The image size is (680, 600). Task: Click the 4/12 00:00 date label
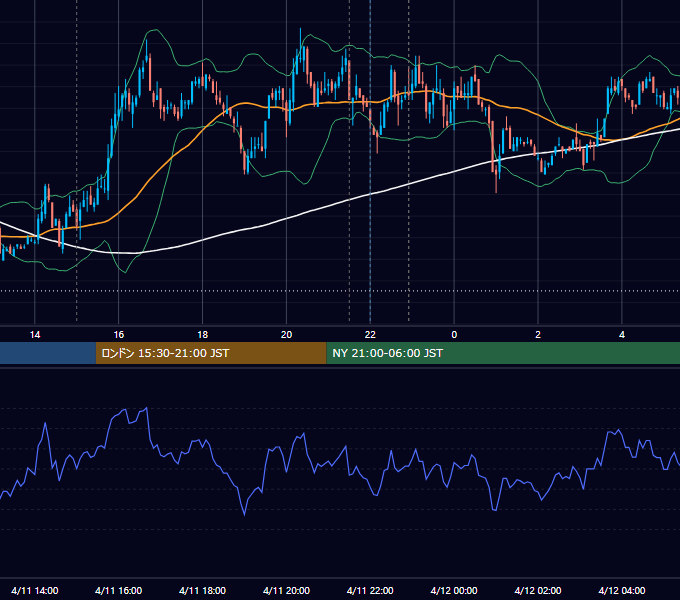[x=454, y=590]
